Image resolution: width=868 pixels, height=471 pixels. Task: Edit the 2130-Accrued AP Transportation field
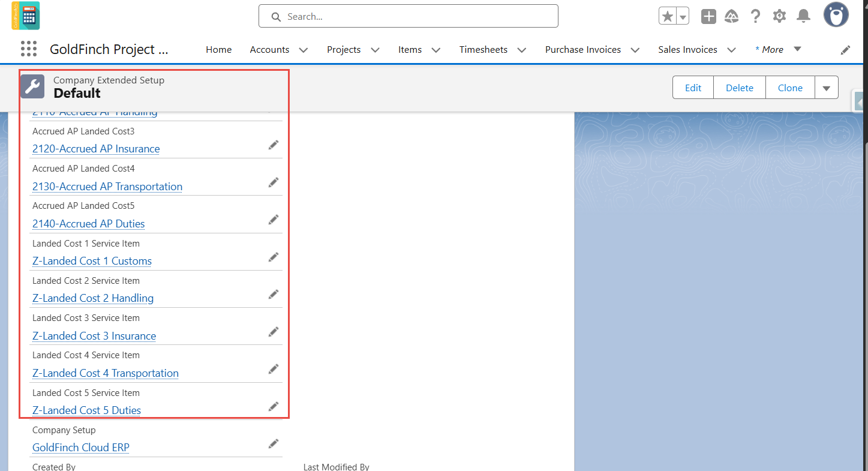coord(274,182)
